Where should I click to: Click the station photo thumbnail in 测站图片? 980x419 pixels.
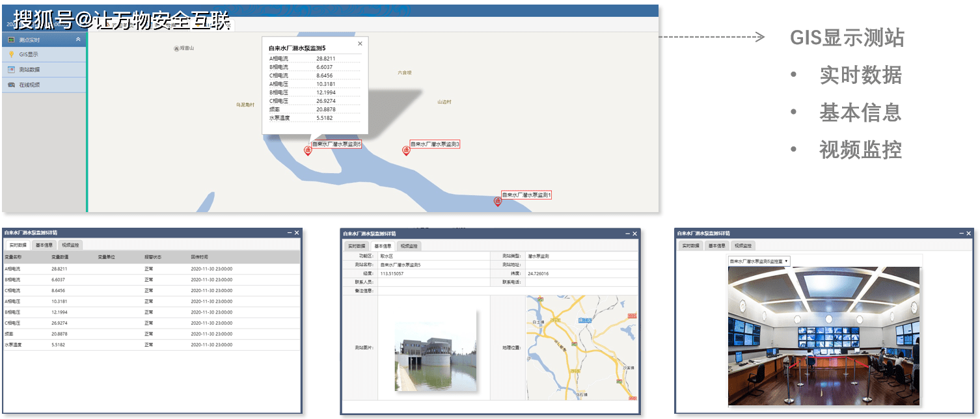pyautogui.click(x=435, y=350)
